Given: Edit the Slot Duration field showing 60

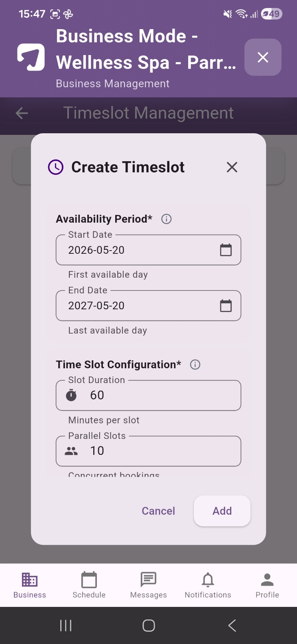Looking at the screenshot, I should 148,395.
